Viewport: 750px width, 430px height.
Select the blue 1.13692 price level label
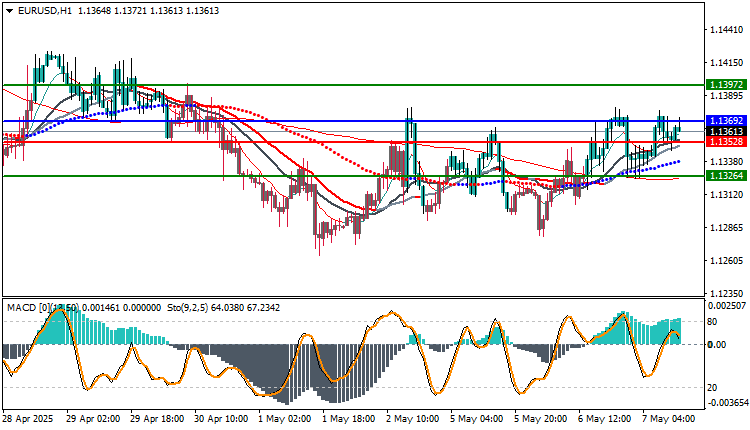coord(726,121)
